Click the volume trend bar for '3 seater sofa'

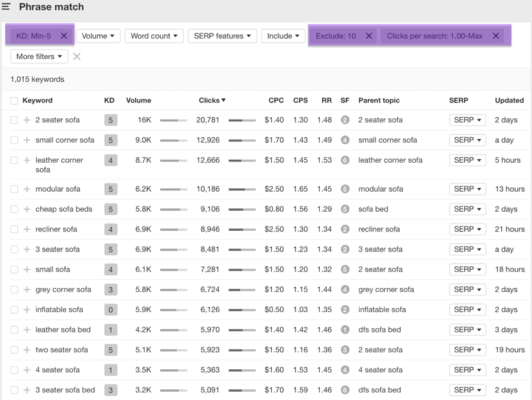173,250
